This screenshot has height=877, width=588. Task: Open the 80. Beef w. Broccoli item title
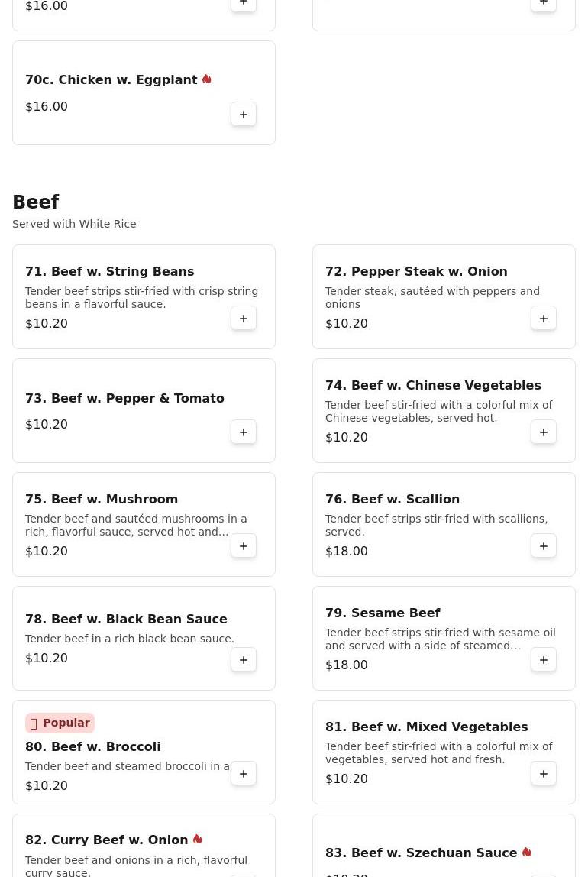tap(93, 746)
